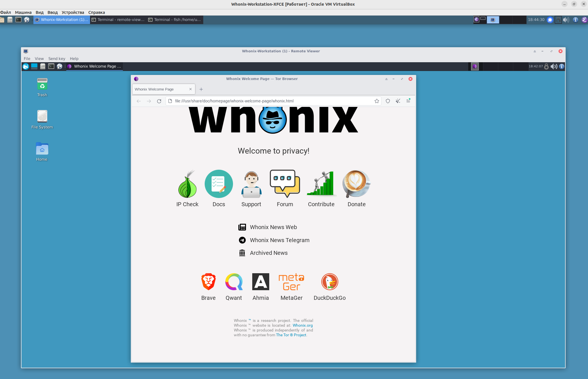Follow the Whonix.org link
588x379 pixels.
303,325
